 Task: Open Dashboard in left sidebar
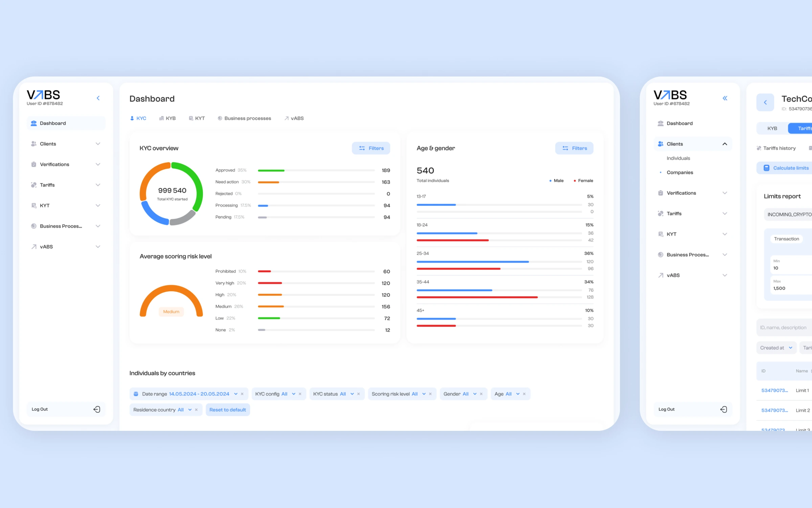point(66,123)
